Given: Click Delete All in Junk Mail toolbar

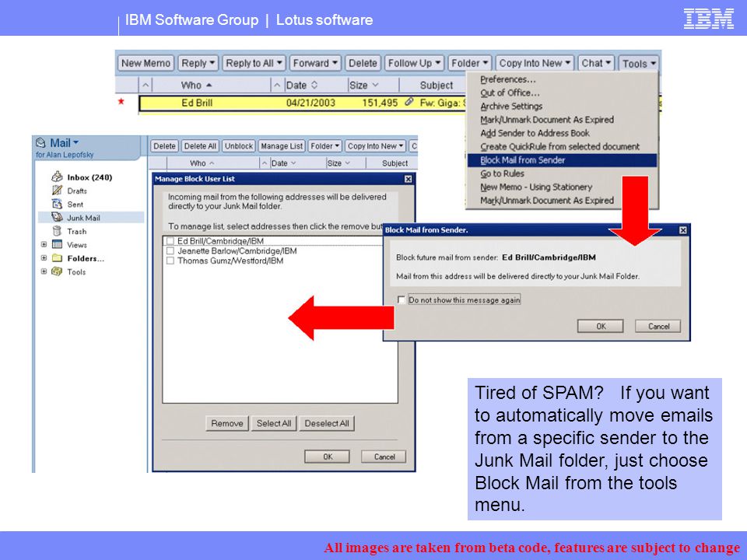Looking at the screenshot, I should (200, 146).
